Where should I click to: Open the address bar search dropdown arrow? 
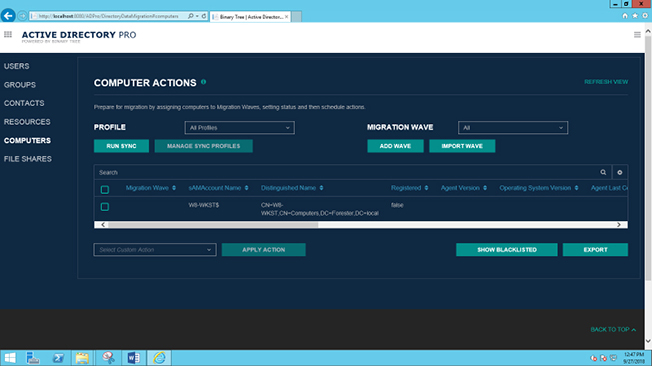click(x=197, y=16)
